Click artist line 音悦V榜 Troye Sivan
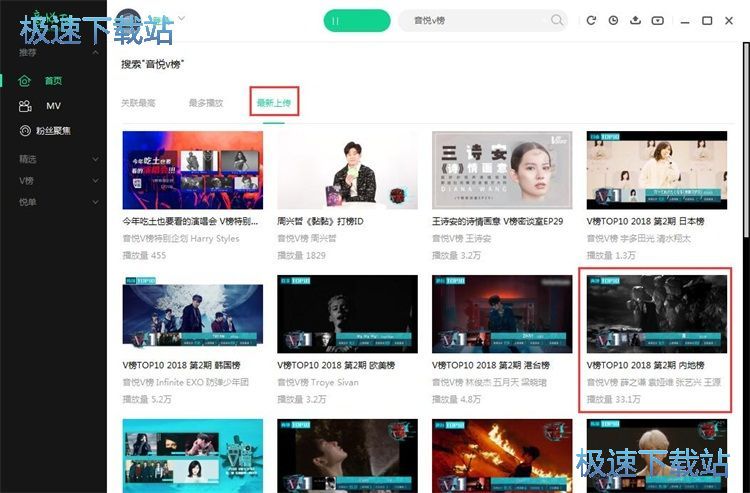The image size is (750, 493). [318, 383]
